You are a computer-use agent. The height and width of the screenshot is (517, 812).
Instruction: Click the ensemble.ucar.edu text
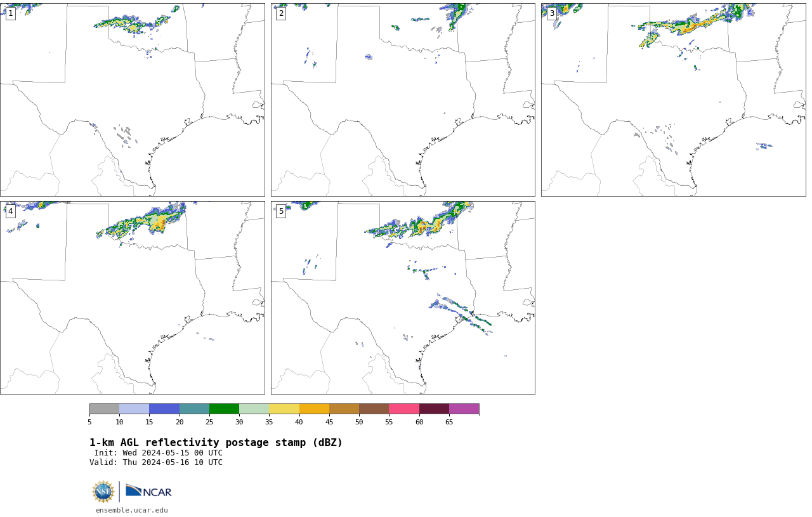pos(132,510)
